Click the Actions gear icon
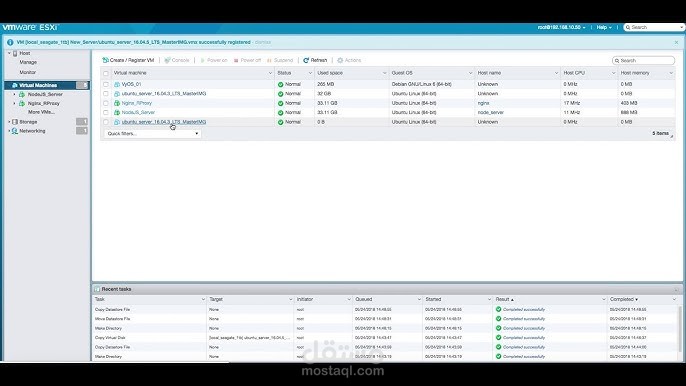The height and width of the screenshot is (386, 686). [x=340, y=60]
